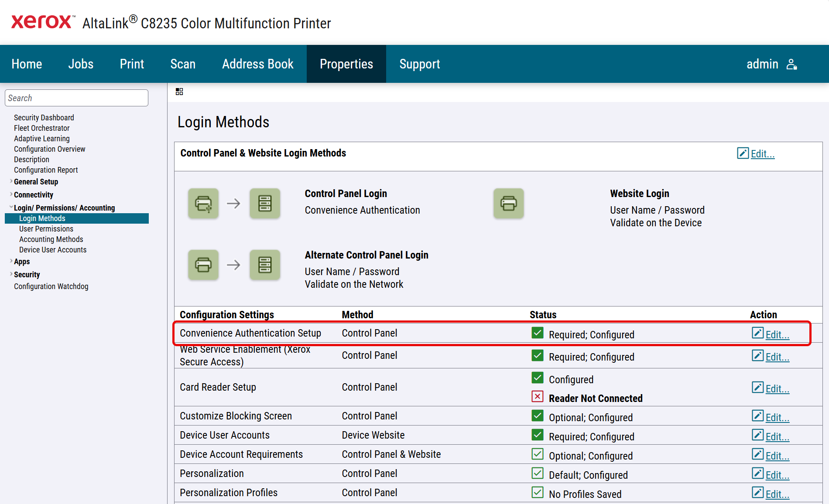The height and width of the screenshot is (504, 829).
Task: Click the Personalization status checkmark
Action: point(537,473)
